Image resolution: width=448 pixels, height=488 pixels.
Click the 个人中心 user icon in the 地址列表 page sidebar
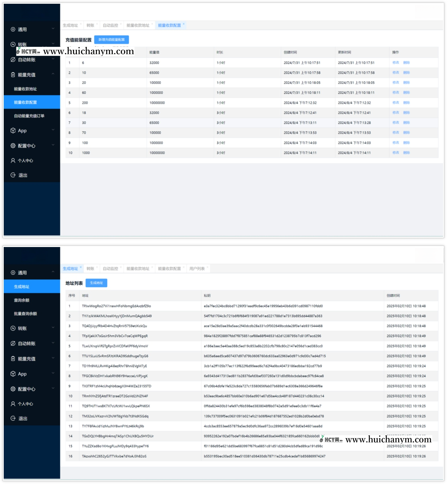tap(13, 404)
